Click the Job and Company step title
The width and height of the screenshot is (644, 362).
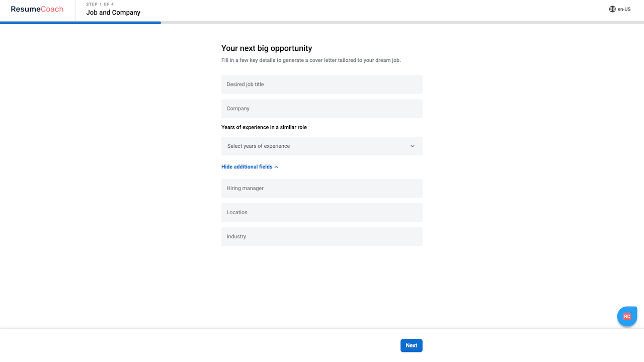click(113, 13)
